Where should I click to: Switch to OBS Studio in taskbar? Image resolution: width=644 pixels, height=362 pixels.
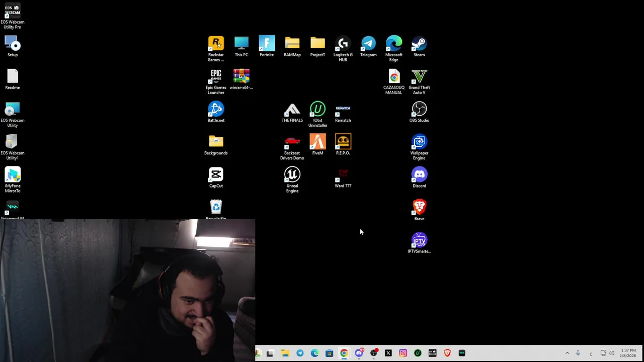(374, 353)
